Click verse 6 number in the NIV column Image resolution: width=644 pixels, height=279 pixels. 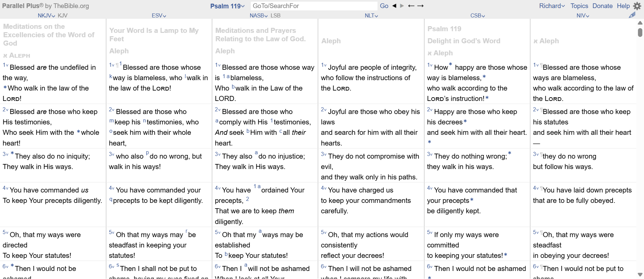[536, 266]
